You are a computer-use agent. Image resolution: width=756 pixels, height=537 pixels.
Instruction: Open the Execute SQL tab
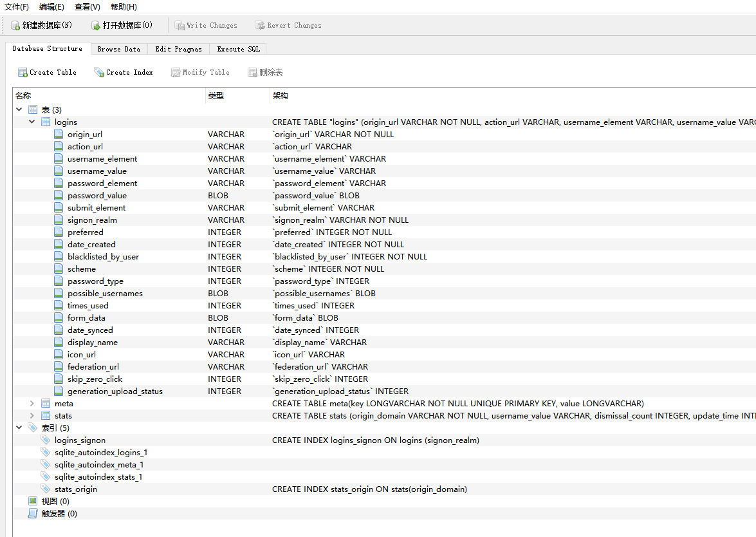tap(238, 49)
